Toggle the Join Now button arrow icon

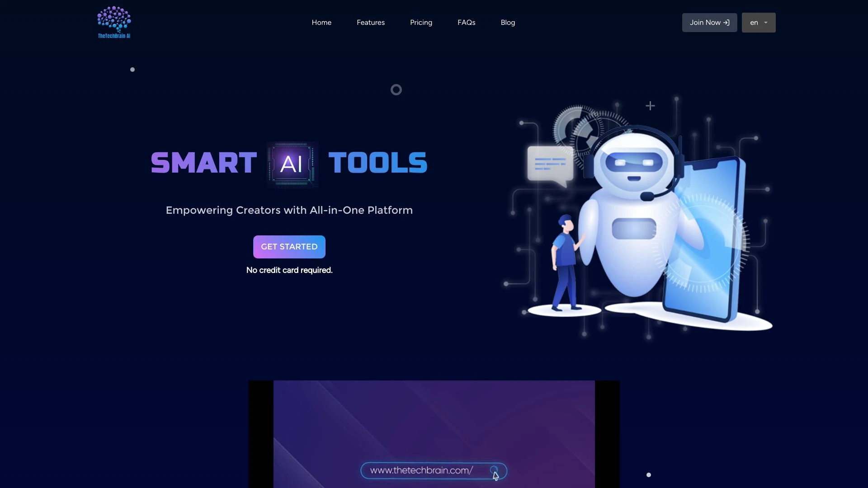coord(726,23)
